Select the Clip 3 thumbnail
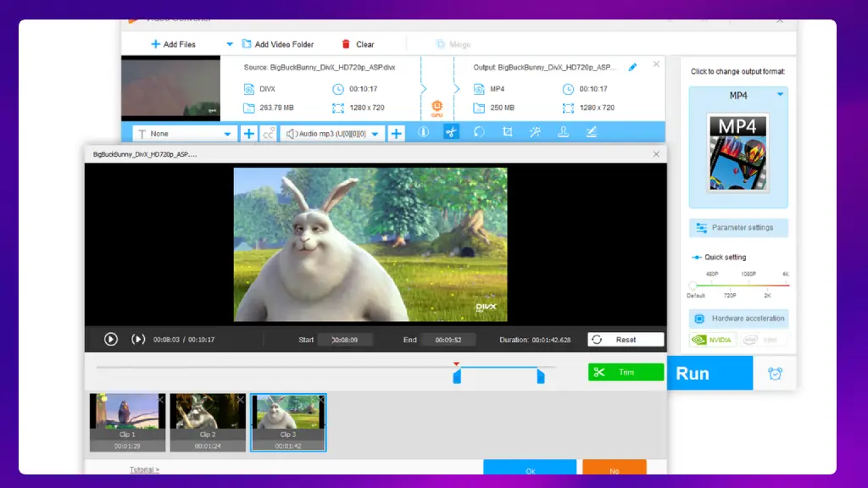 pyautogui.click(x=288, y=422)
